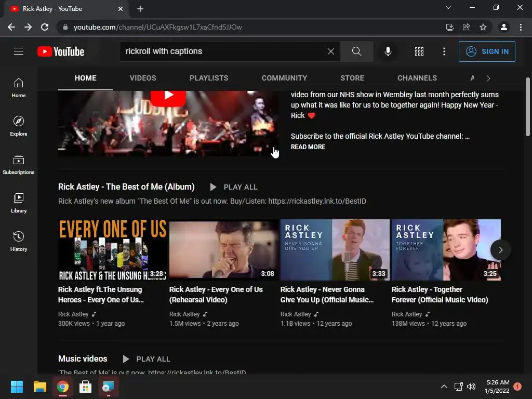Open Every One of Us Rehearsal Video thumbnail
Image resolution: width=532 pixels, height=399 pixels.
click(x=224, y=250)
